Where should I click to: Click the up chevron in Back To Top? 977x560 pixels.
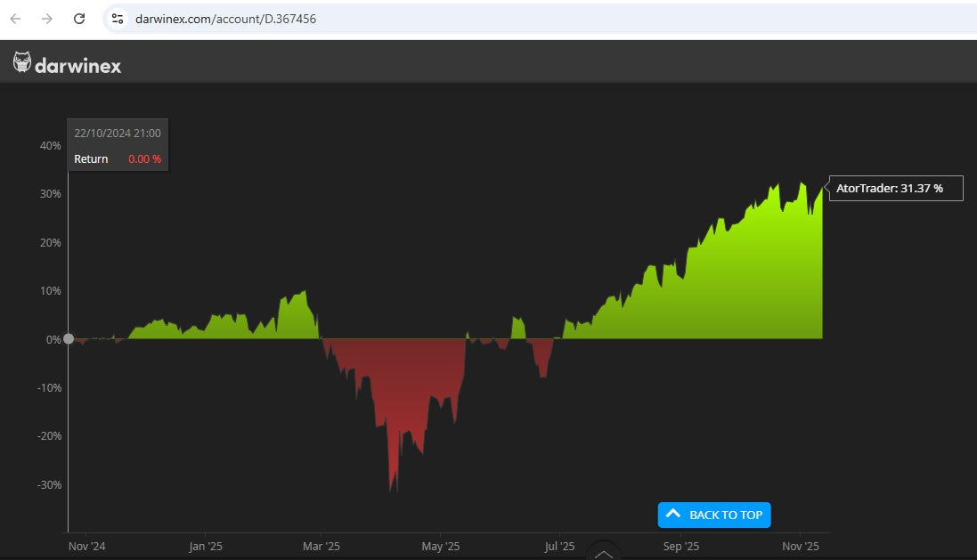[x=673, y=515]
